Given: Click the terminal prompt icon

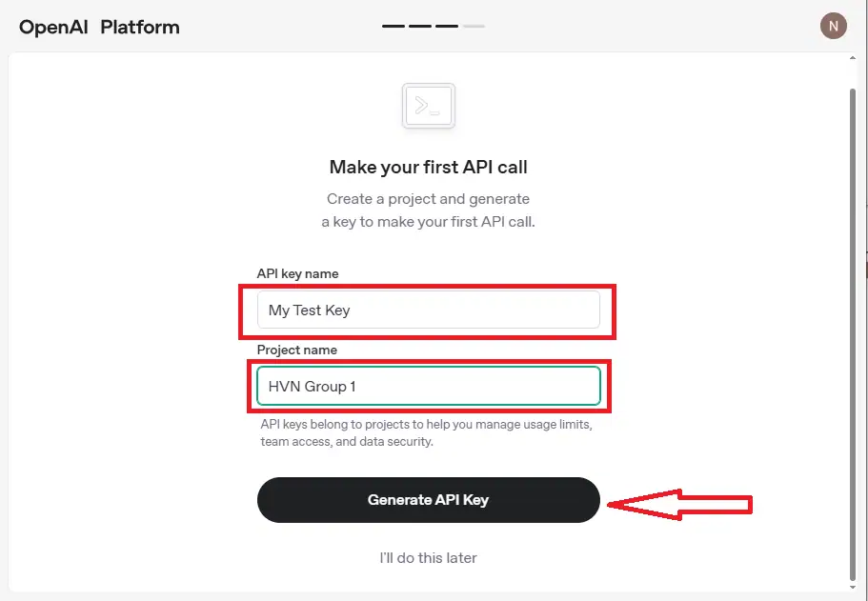Looking at the screenshot, I should [429, 106].
